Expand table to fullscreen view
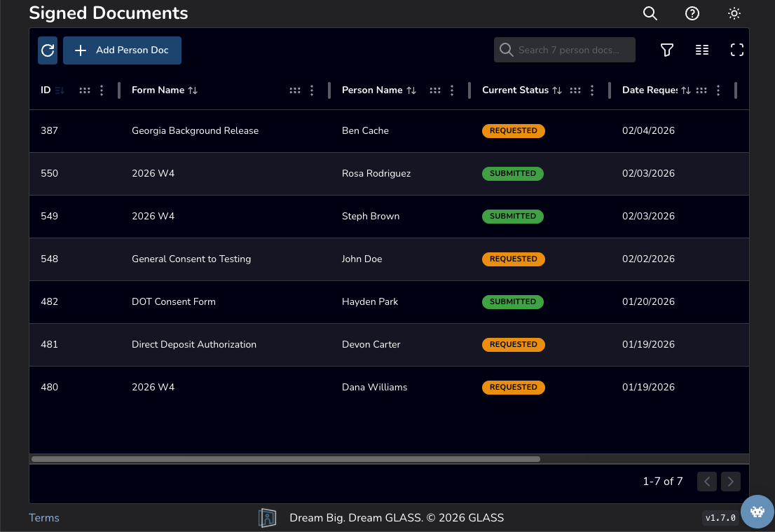Screen dimensions: 775x532 pyautogui.click(x=736, y=50)
